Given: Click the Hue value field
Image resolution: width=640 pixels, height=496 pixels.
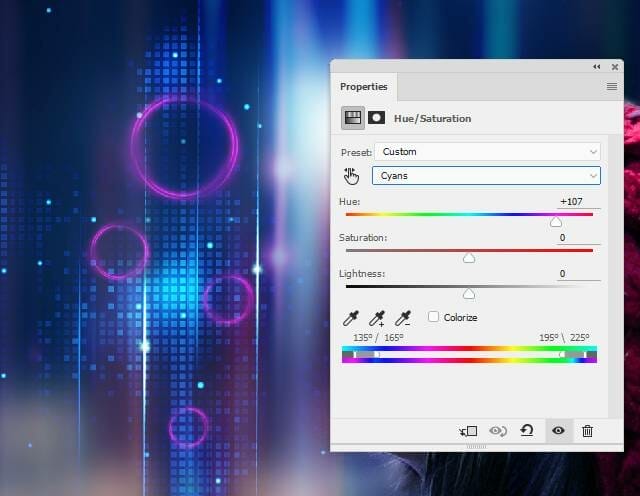Looking at the screenshot, I should pyautogui.click(x=578, y=202).
